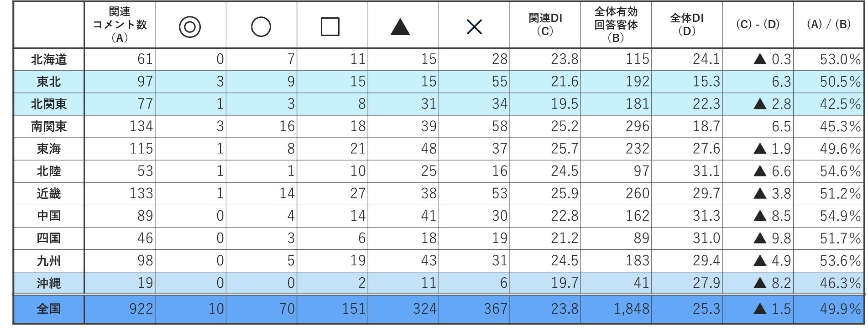Click the triangle beside 0.3 in 北海道 row

[760, 59]
